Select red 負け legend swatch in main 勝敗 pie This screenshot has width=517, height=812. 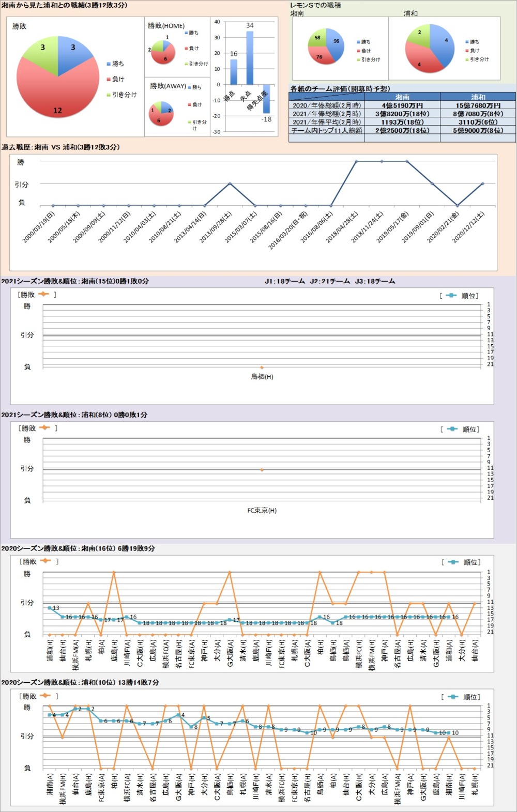(x=109, y=79)
